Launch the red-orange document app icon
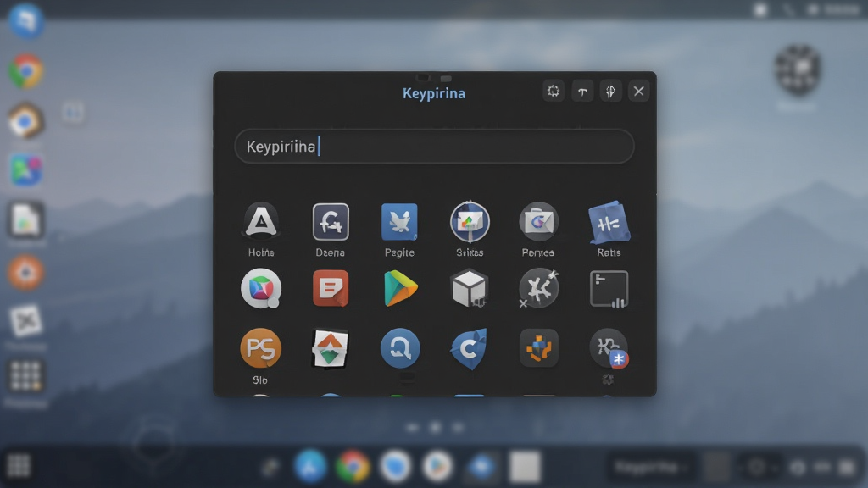The height and width of the screenshot is (488, 868). point(331,288)
